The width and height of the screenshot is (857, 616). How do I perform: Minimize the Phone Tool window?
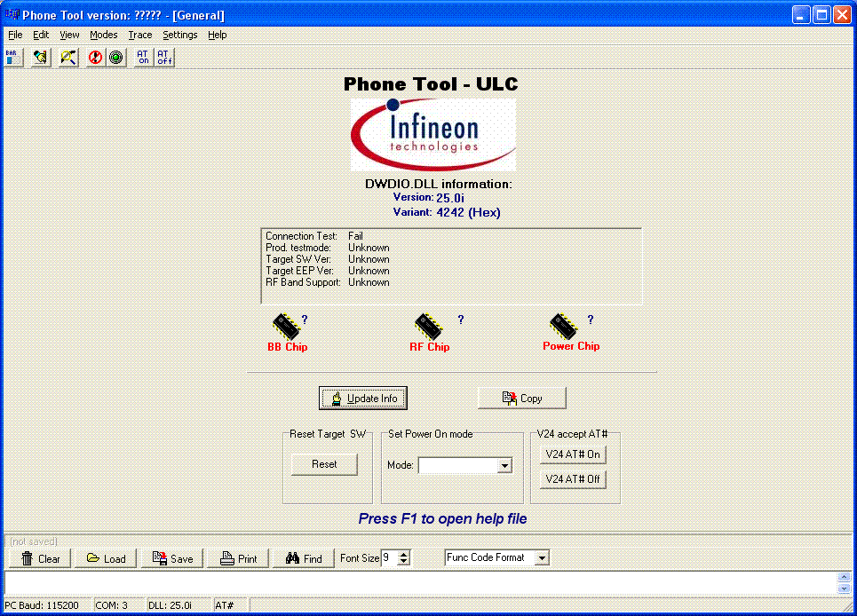(801, 15)
